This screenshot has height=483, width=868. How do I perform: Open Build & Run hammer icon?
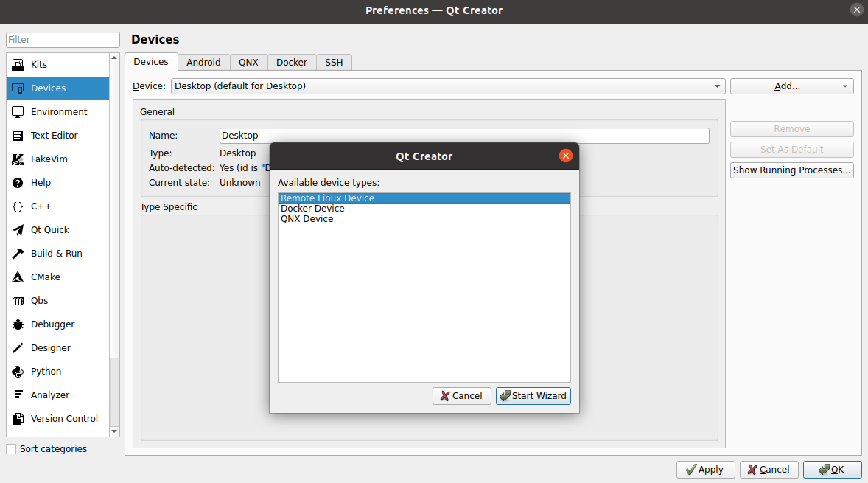coord(18,254)
